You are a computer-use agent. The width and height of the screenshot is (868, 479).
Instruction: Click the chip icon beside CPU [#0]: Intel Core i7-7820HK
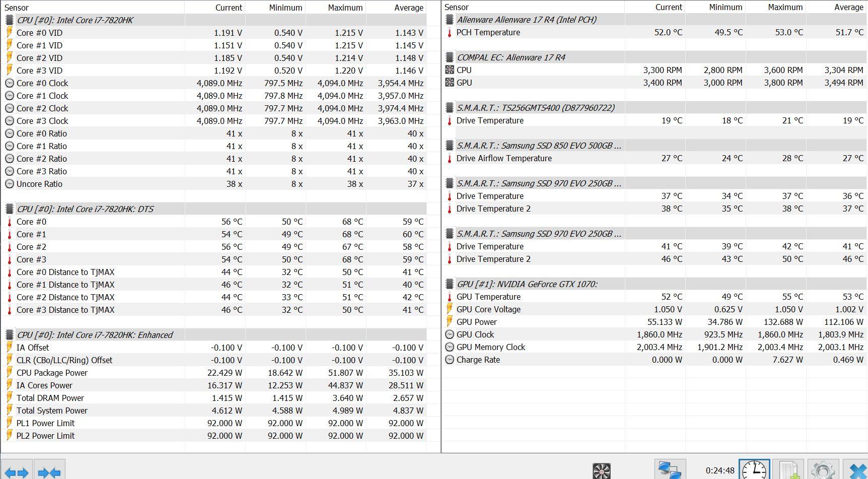(x=9, y=20)
